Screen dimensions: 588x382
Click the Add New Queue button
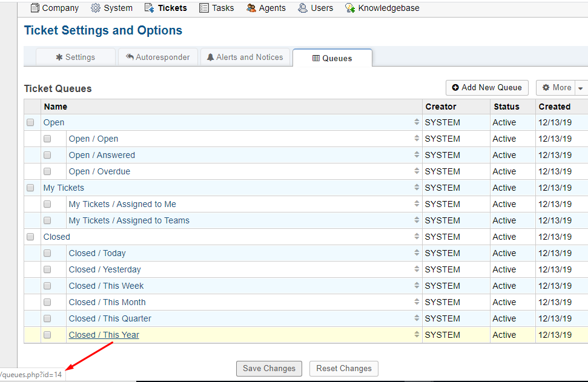click(487, 88)
